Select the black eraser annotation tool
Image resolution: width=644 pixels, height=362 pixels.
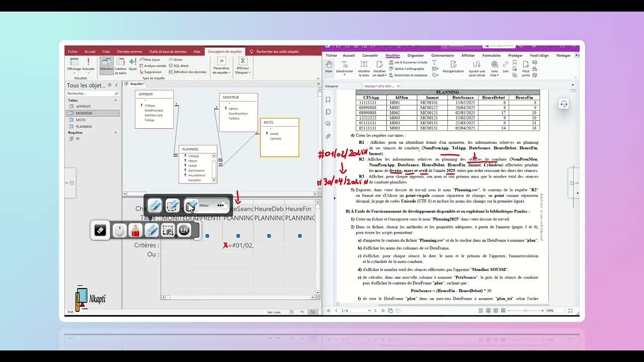100,230
